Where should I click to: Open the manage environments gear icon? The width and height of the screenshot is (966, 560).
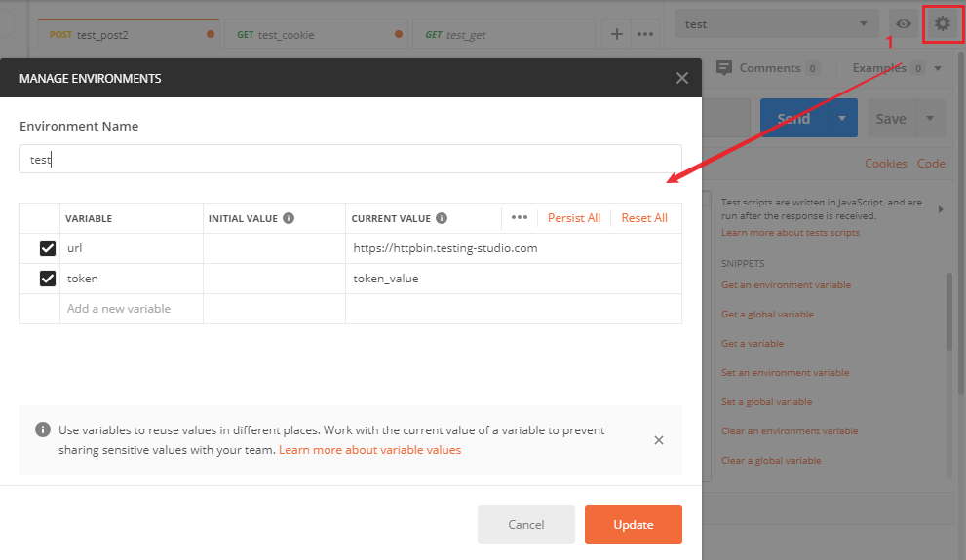[x=942, y=24]
